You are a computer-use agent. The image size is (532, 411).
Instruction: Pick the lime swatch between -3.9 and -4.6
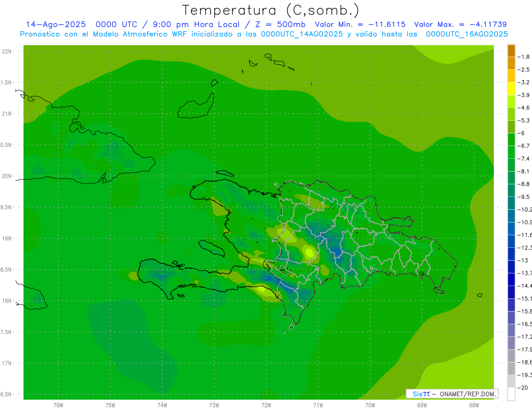point(511,102)
